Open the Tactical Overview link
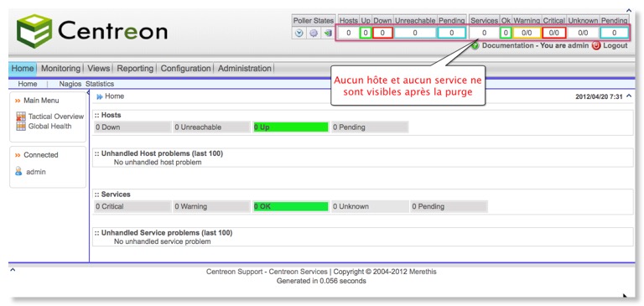This screenshot has height=306, width=644. [x=56, y=117]
